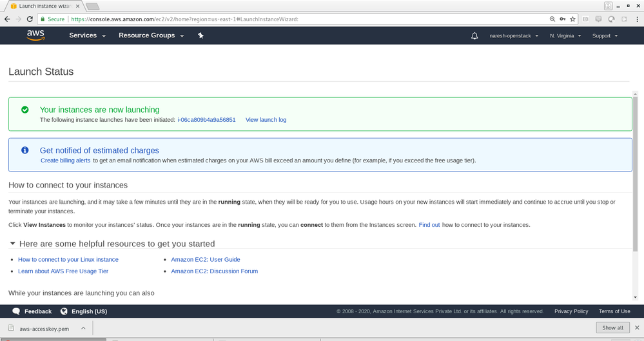644x341 pixels.
Task: Click the browser back arrow
Action: (7, 19)
